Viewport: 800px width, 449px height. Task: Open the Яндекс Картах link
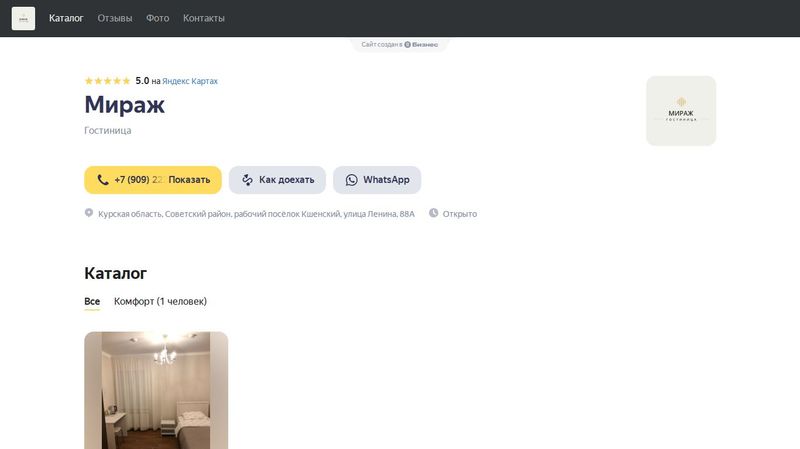click(x=190, y=81)
